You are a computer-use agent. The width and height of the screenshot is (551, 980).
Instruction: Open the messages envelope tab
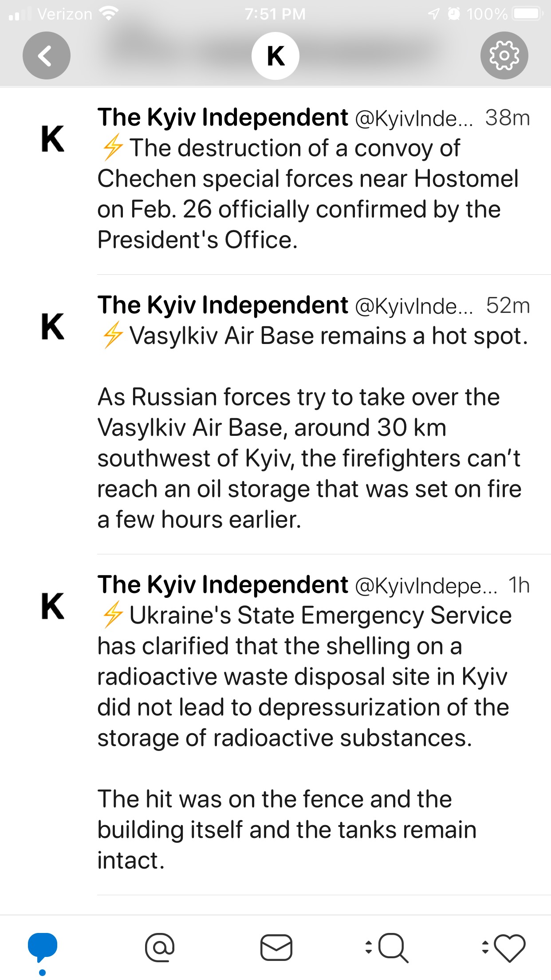[x=276, y=947]
